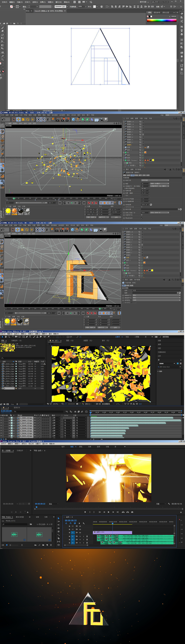The height and width of the screenshot is (644, 185).
Task: Click Premiere Step Forward one frame button
Action: coord(113,512)
